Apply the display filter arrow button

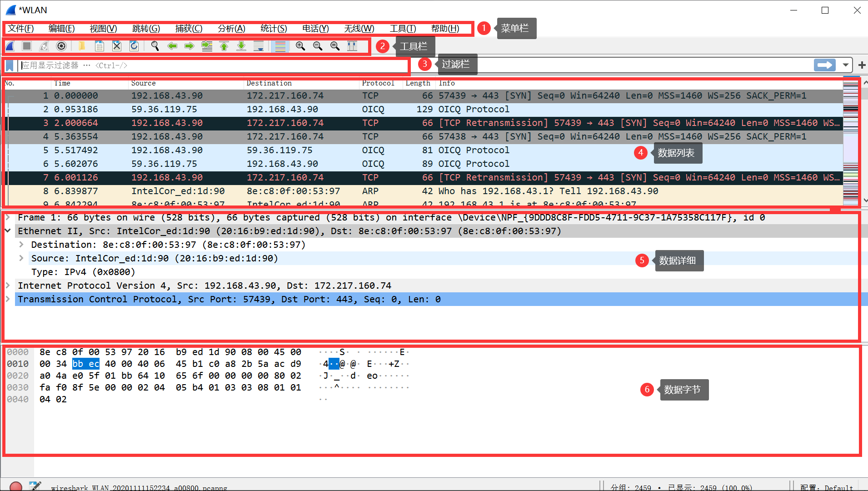pos(825,65)
